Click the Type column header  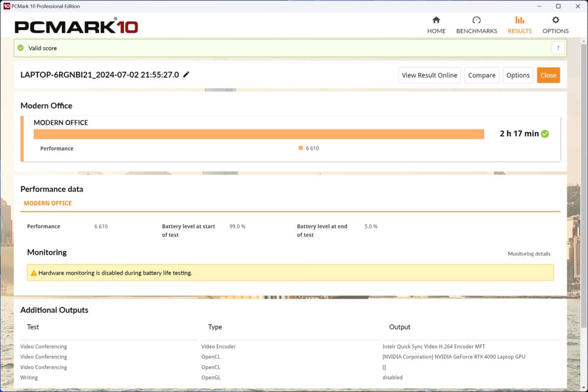(215, 327)
